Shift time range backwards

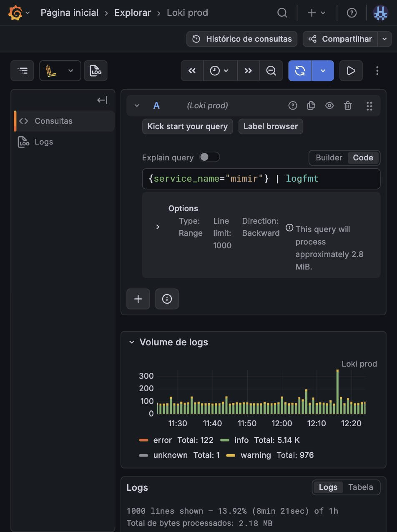tap(192, 71)
